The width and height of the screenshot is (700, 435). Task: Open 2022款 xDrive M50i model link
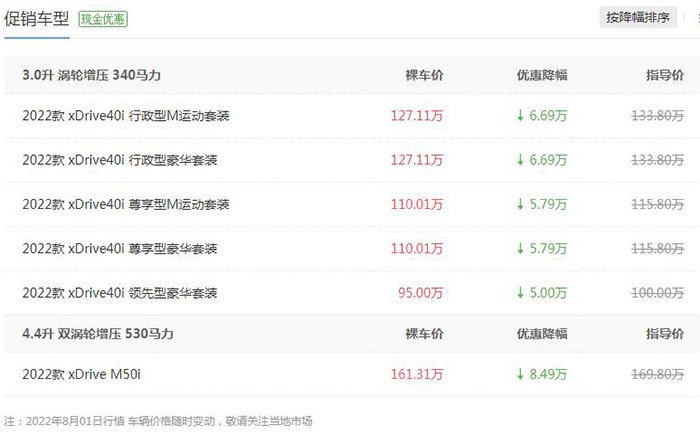pyautogui.click(x=82, y=374)
